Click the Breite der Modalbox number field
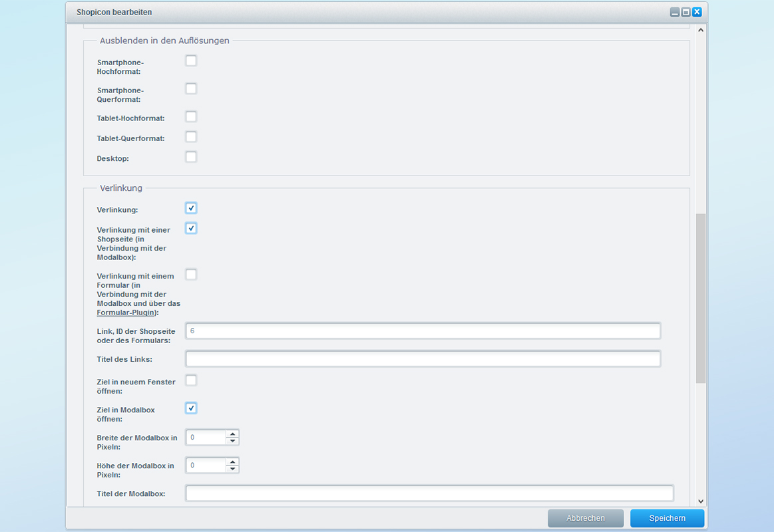774x532 pixels. 206,438
